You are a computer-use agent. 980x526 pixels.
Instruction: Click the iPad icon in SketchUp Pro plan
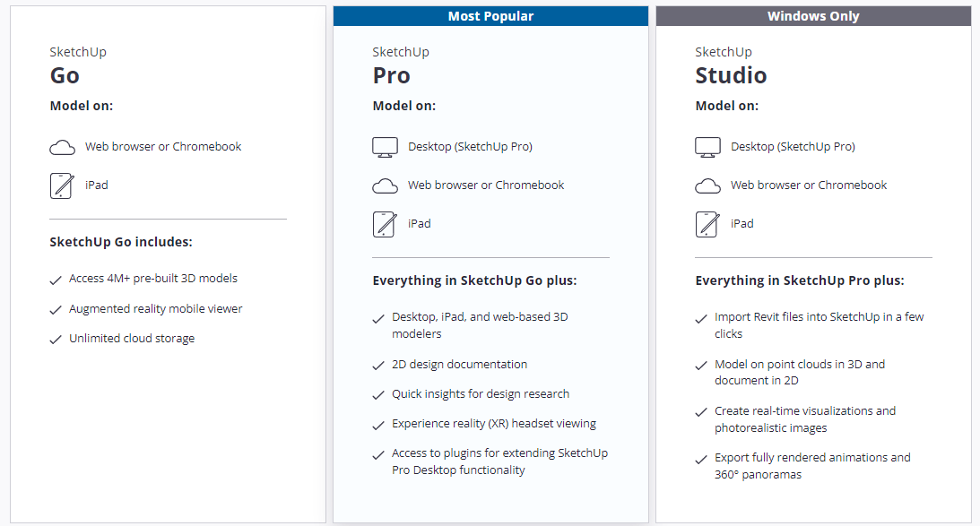(385, 224)
